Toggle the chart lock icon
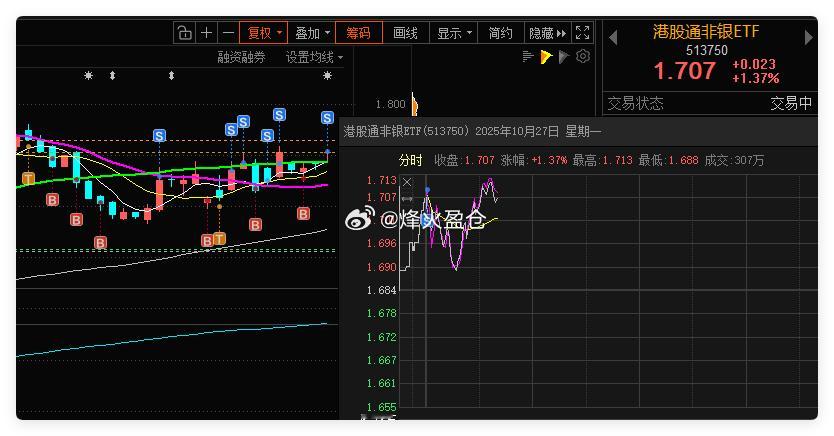 click(x=185, y=33)
